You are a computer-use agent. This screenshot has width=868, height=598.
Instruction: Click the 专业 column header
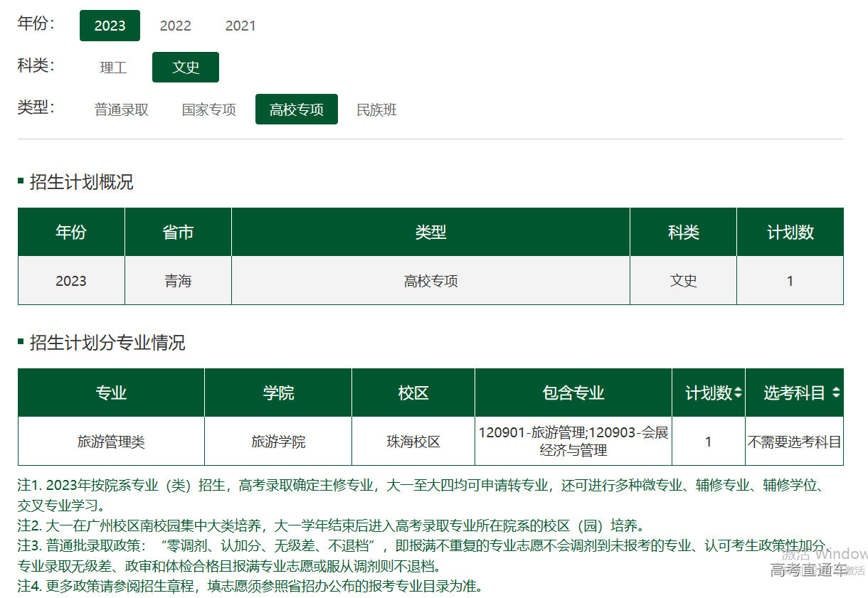[111, 393]
